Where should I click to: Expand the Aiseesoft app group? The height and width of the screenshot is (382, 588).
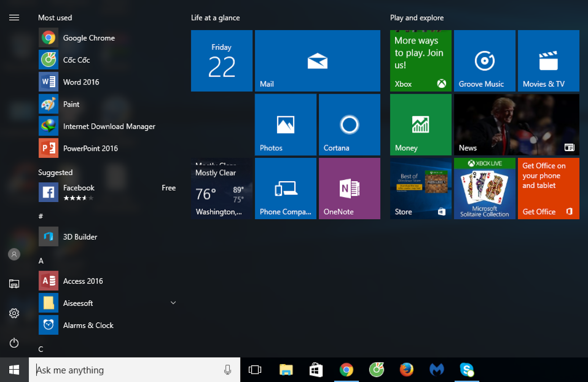pyautogui.click(x=173, y=303)
